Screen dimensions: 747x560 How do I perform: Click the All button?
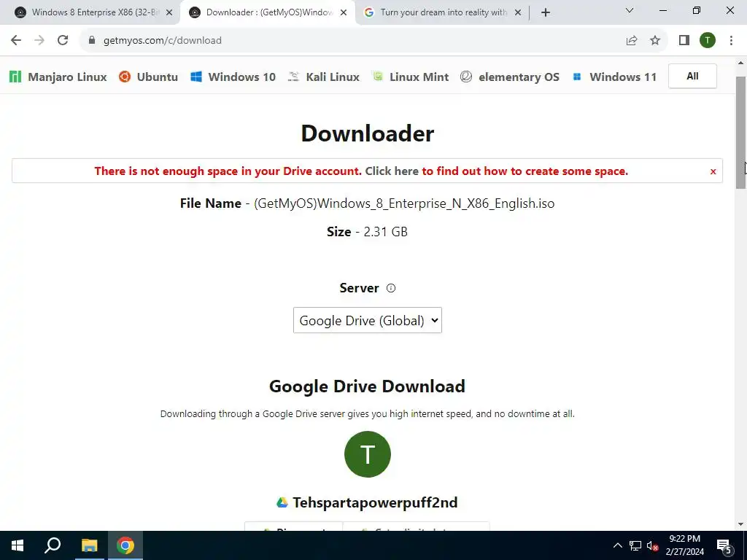point(692,76)
